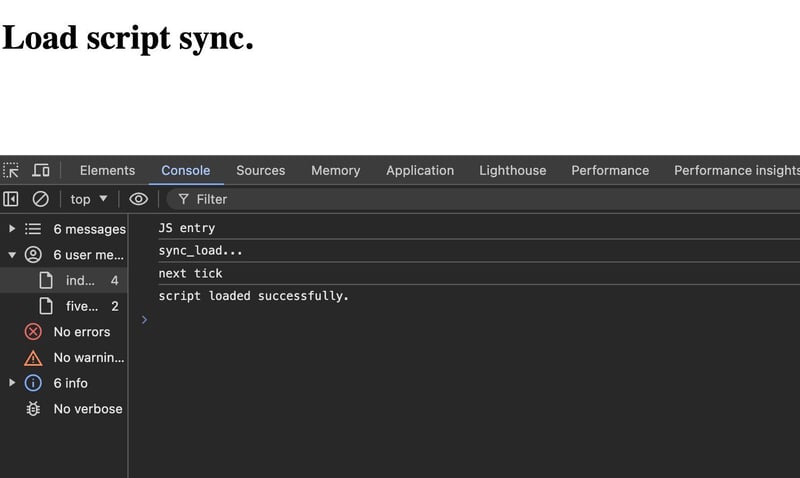800x478 pixels.
Task: Select the '6 messages' group label
Action: [x=90, y=229]
